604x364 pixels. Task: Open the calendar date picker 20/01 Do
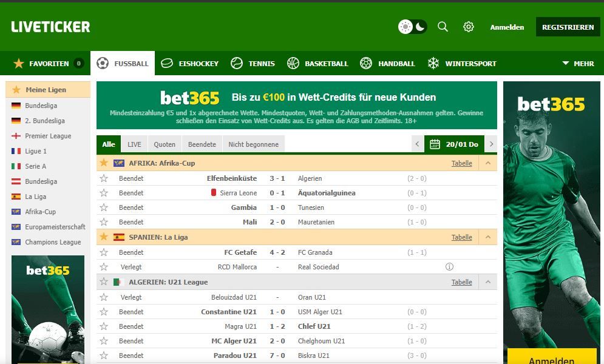pos(454,144)
